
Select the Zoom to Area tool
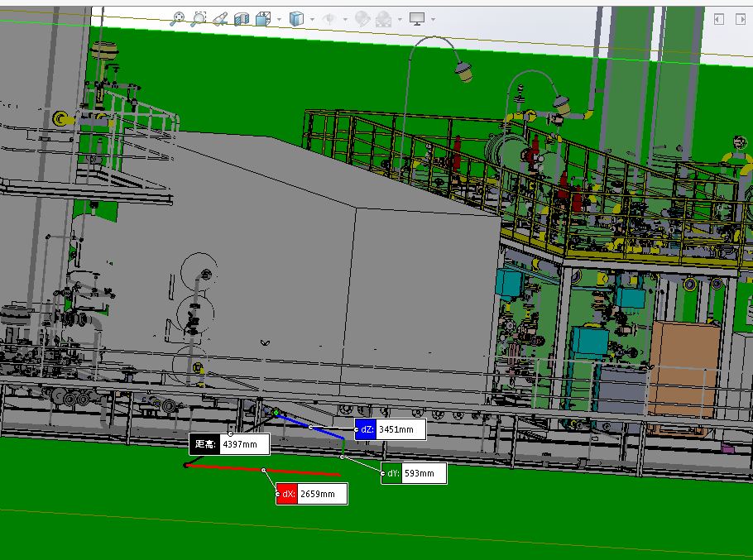pyautogui.click(x=199, y=18)
